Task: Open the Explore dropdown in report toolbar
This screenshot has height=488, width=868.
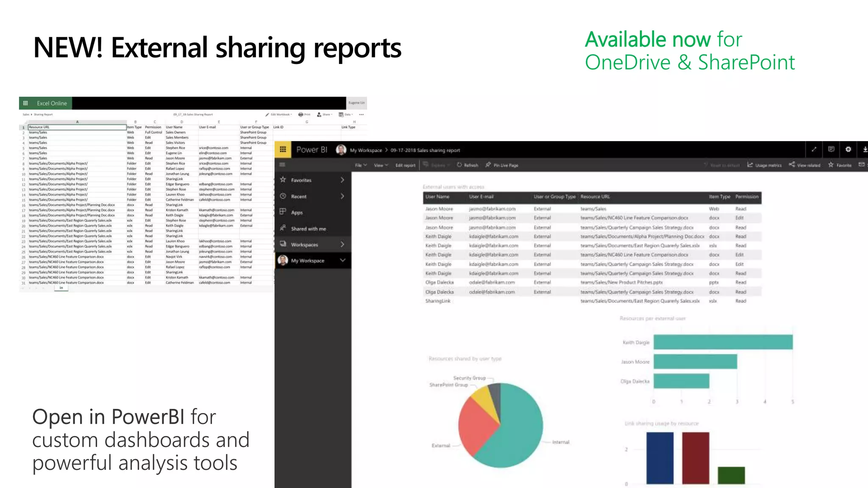Action: point(436,165)
